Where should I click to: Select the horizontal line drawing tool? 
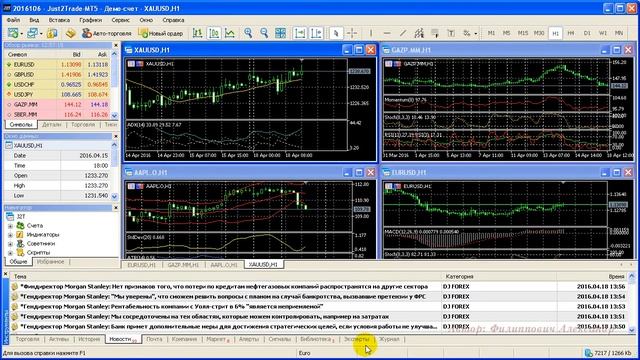[387, 33]
